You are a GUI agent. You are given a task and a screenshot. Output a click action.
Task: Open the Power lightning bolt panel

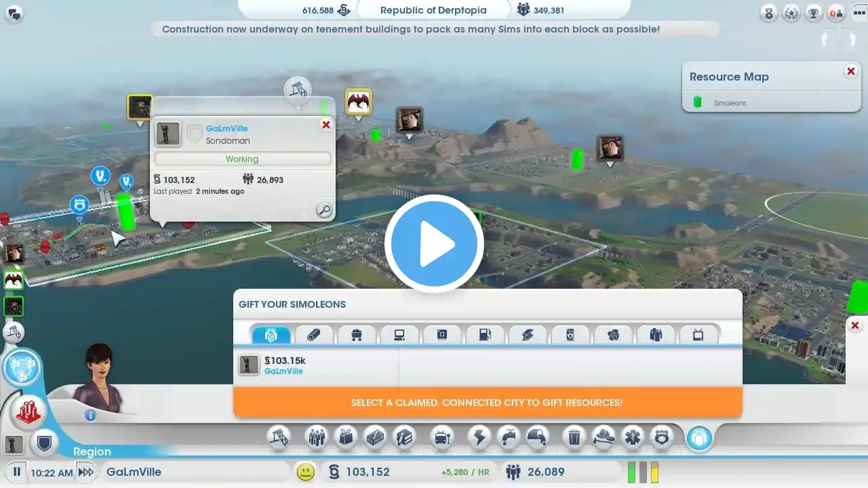[x=479, y=437]
